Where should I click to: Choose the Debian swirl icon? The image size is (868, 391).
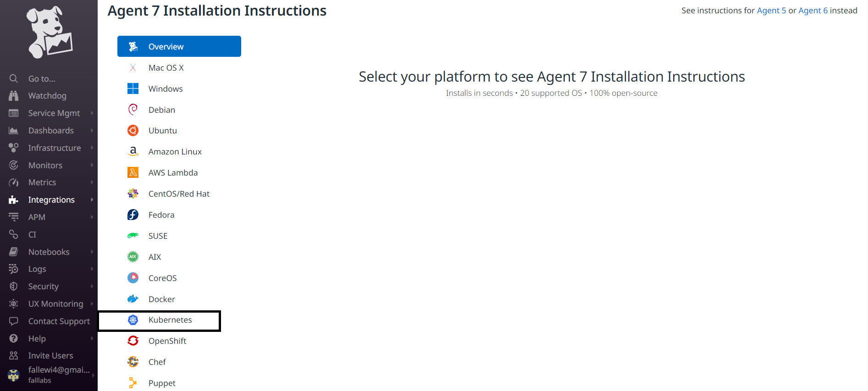click(133, 110)
